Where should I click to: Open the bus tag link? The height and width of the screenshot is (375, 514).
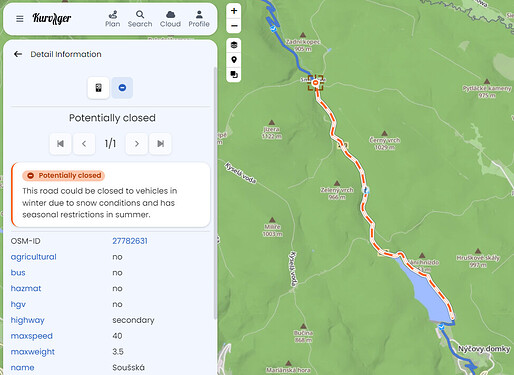click(18, 273)
